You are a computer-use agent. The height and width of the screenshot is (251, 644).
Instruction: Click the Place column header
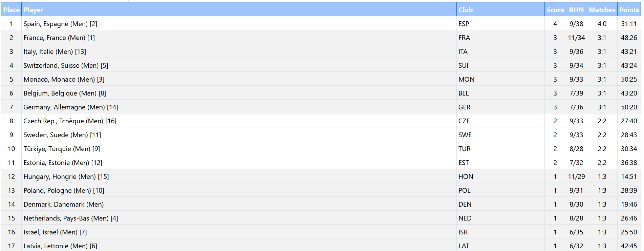(x=11, y=10)
